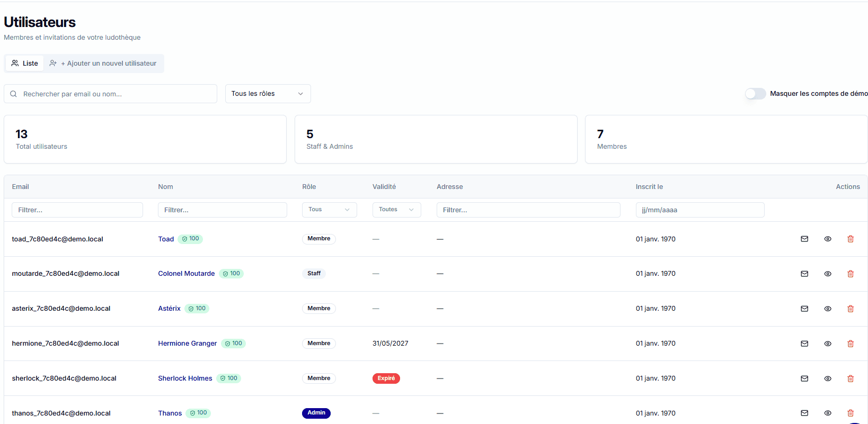Switch to the Liste tab
Screen dimensions: 868x424
click(x=25, y=64)
